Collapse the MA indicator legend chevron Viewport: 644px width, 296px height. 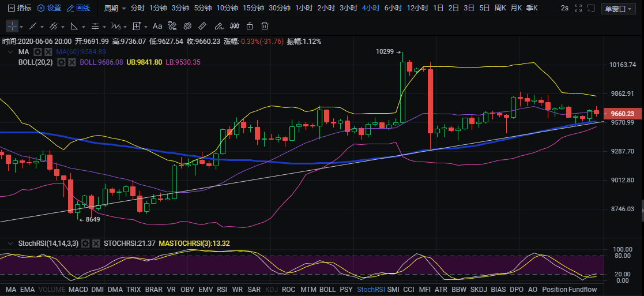pyautogui.click(x=10, y=52)
